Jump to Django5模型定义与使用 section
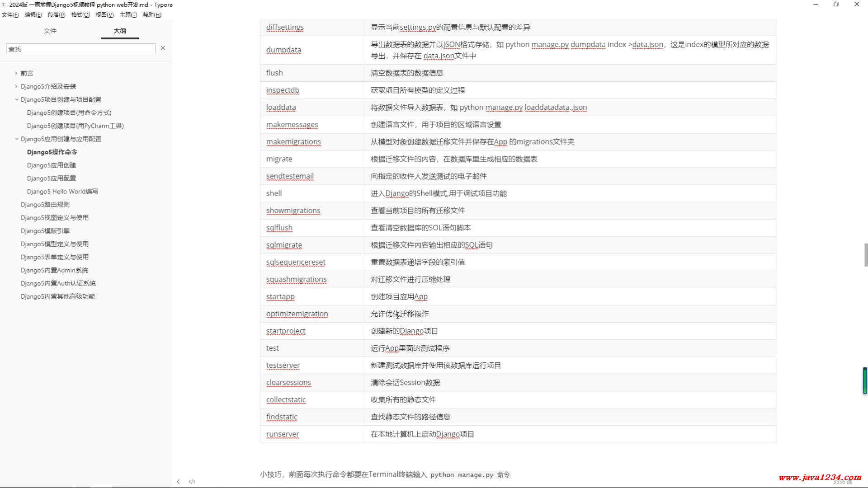Screen dimensions: 868x488 coord(55,244)
